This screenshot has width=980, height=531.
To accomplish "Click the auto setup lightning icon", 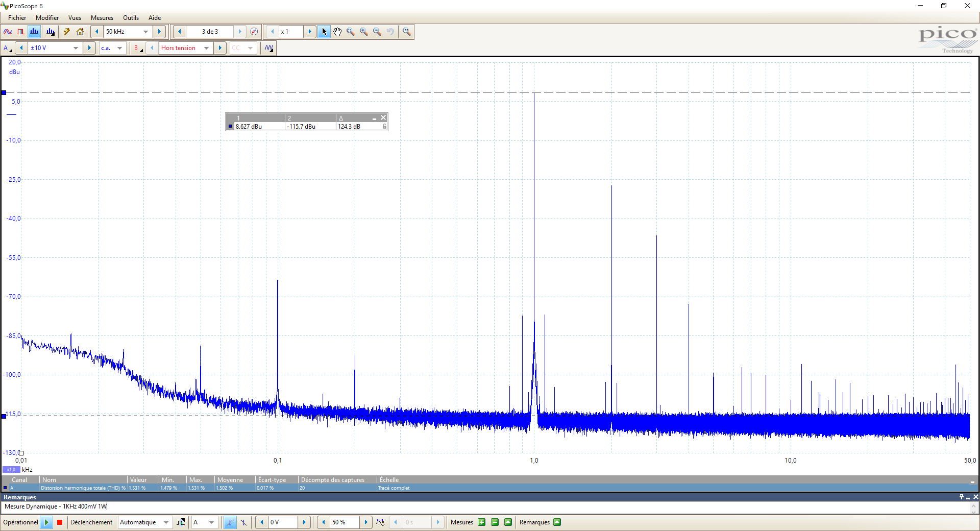I will coord(67,32).
